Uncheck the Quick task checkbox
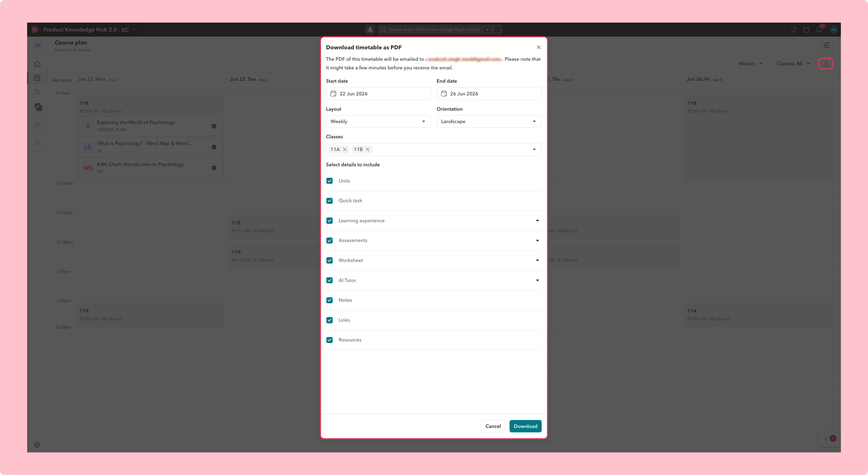Image resolution: width=868 pixels, height=475 pixels. pyautogui.click(x=330, y=201)
